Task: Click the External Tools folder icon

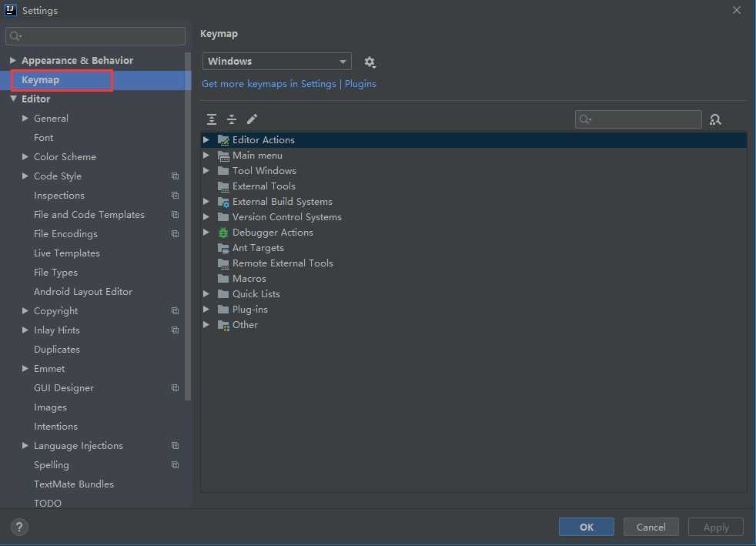Action: pyautogui.click(x=223, y=186)
